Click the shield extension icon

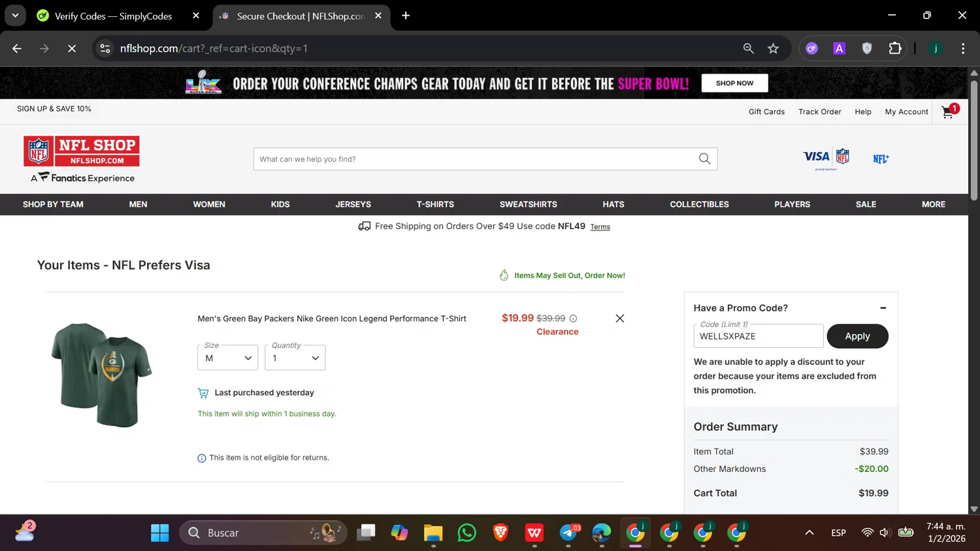coord(867,48)
